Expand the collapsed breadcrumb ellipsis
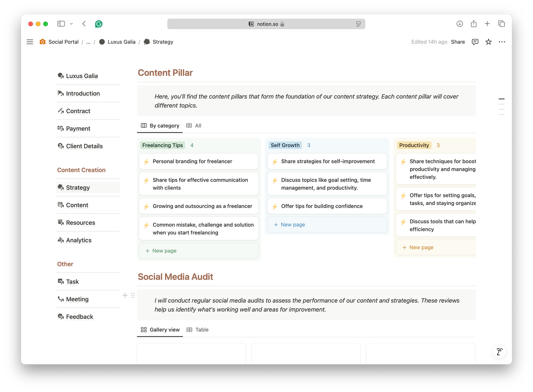Viewport: 533px width, 392px height. [x=88, y=42]
